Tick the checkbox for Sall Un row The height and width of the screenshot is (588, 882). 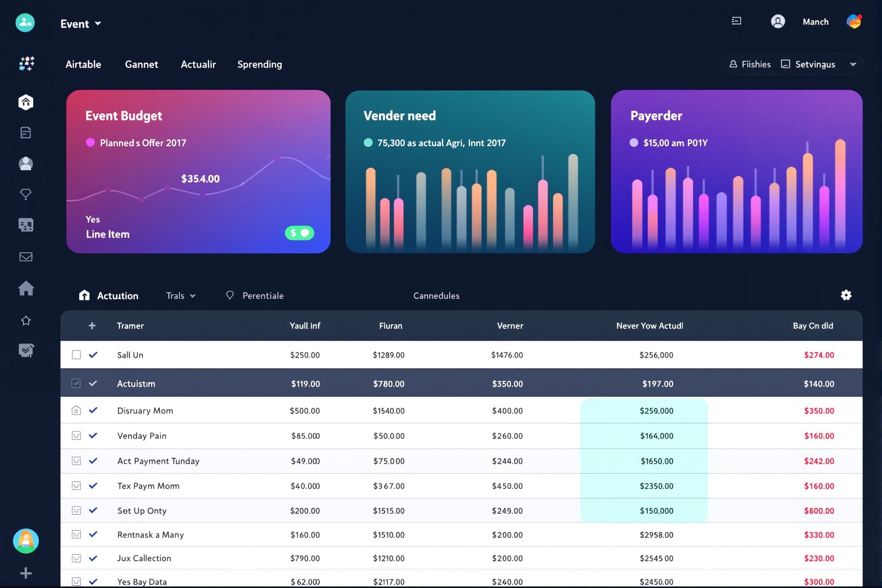(76, 355)
